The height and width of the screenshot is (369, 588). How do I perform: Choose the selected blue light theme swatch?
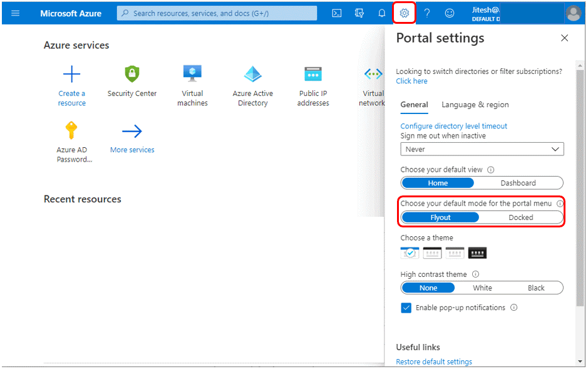click(x=410, y=253)
